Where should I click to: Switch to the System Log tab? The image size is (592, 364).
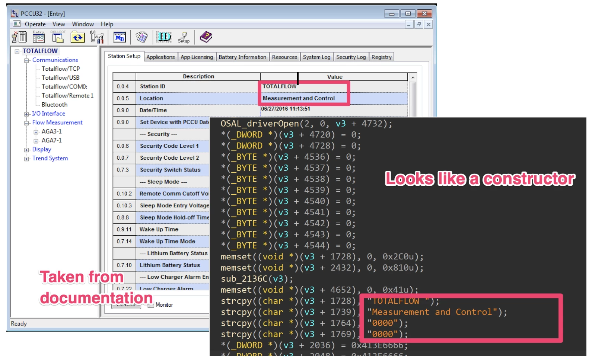(316, 57)
